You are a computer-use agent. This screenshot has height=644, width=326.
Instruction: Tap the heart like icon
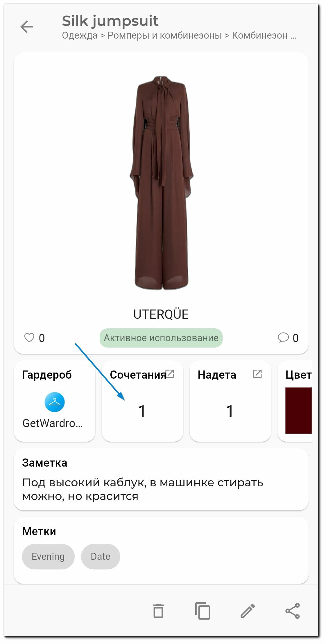(29, 337)
